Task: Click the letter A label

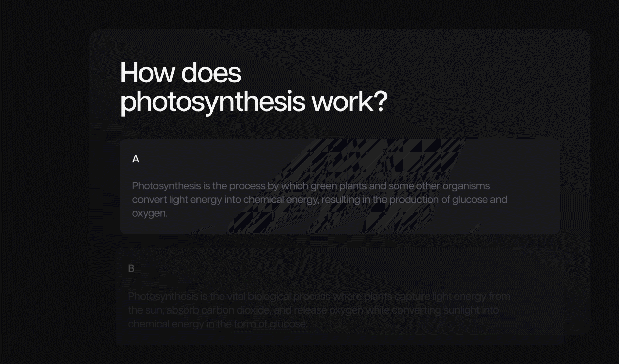Action: pos(136,159)
